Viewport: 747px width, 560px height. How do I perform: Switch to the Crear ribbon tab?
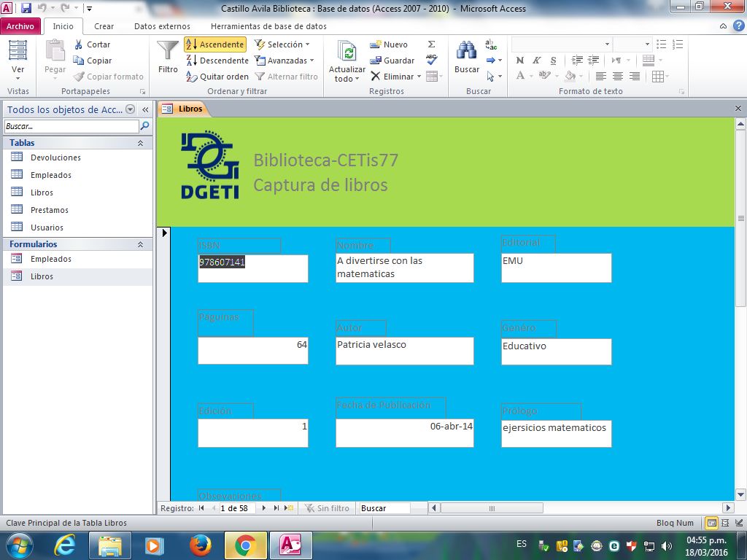(x=104, y=26)
